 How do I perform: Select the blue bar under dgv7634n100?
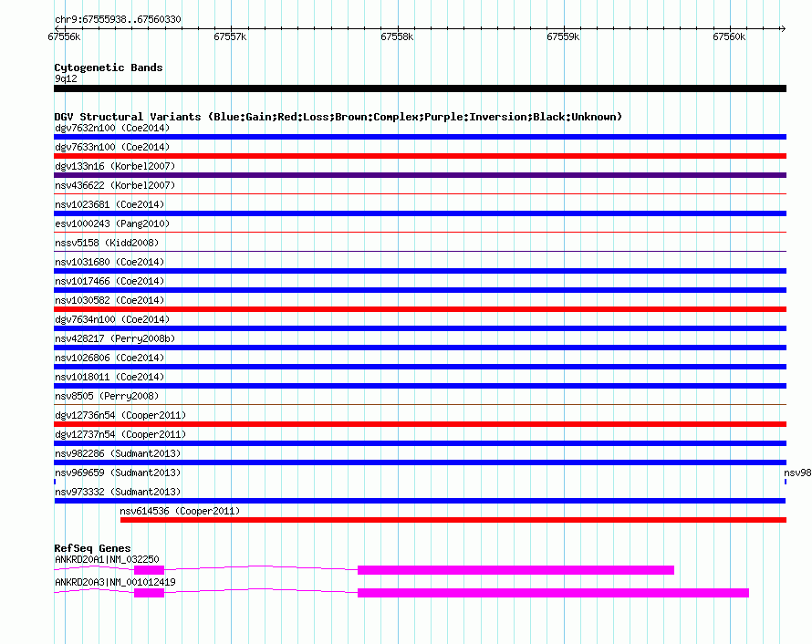tap(420, 328)
